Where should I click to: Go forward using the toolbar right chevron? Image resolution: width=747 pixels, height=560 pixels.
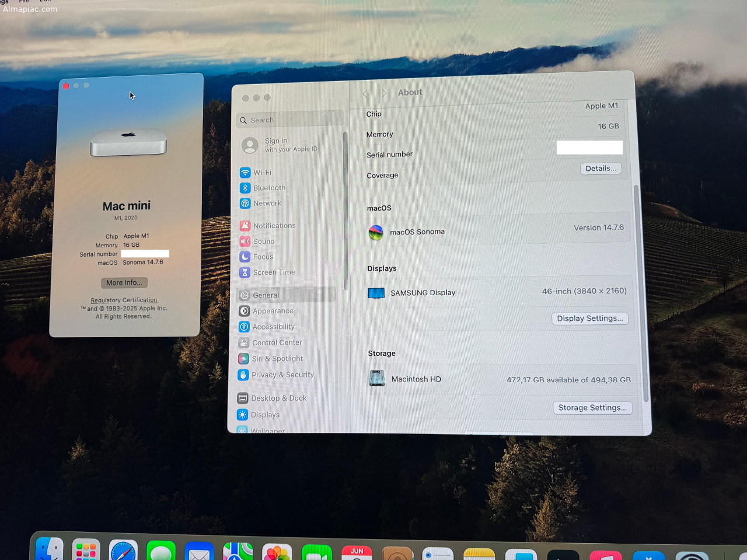[x=383, y=93]
